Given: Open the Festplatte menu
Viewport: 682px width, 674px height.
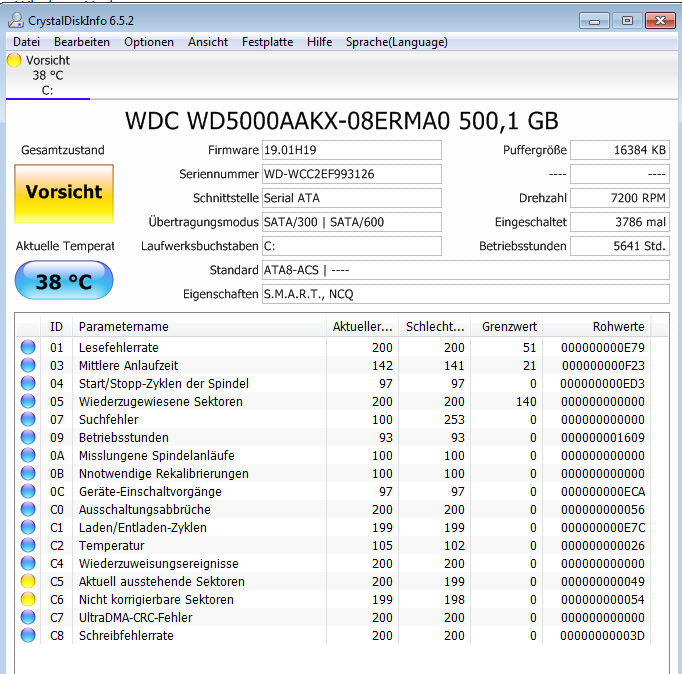Looking at the screenshot, I should [x=267, y=42].
